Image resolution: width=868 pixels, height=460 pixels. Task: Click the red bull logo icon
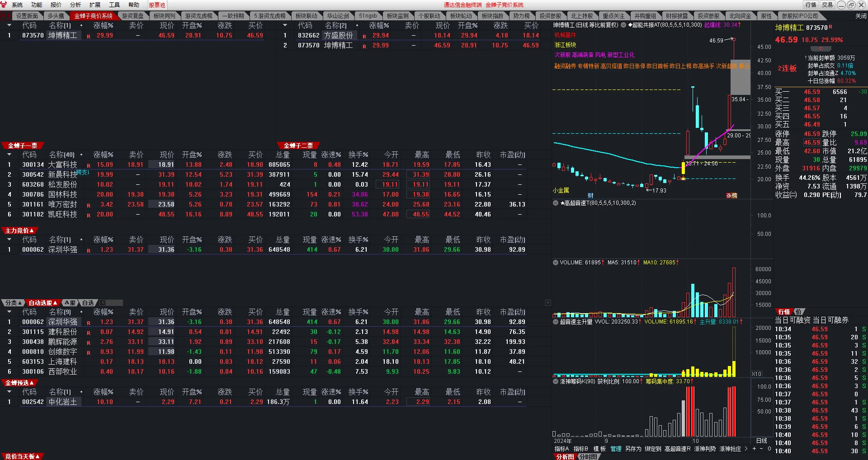click(x=5, y=5)
